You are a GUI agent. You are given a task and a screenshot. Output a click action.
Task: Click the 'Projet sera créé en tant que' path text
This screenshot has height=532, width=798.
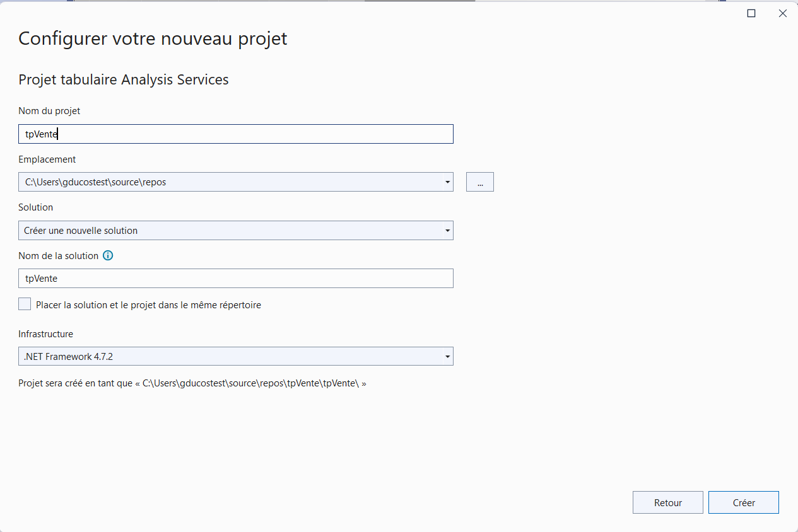192,383
